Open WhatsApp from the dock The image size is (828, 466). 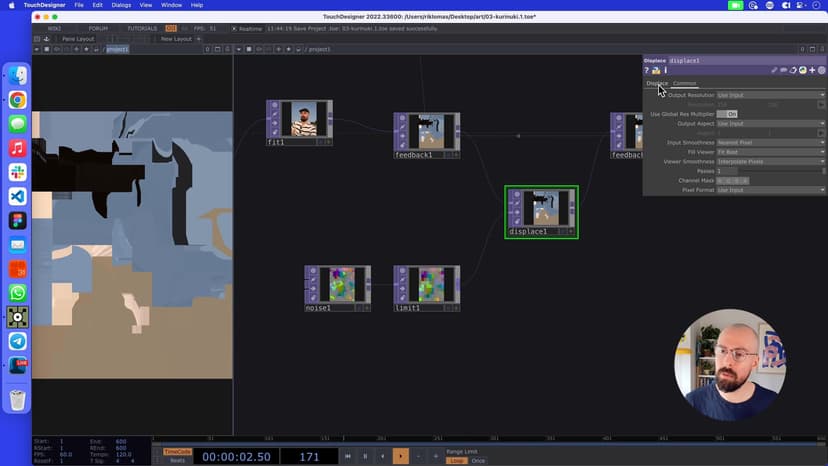[17, 293]
